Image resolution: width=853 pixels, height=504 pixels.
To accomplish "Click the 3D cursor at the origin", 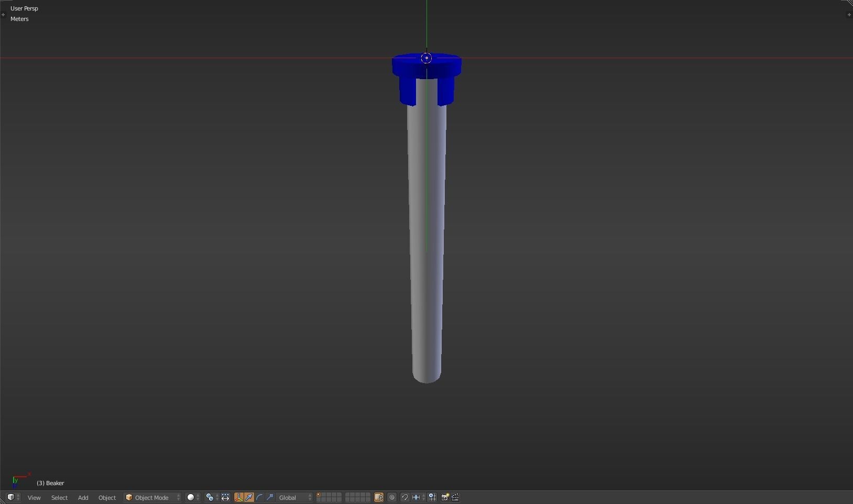I will click(x=426, y=58).
